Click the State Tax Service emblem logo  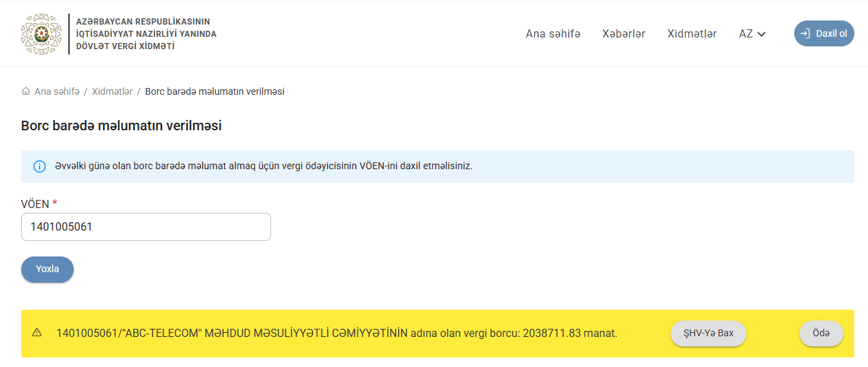(x=41, y=33)
